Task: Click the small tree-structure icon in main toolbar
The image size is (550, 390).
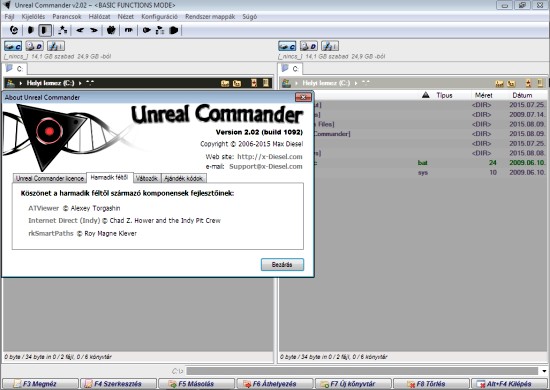Action: 160,31
